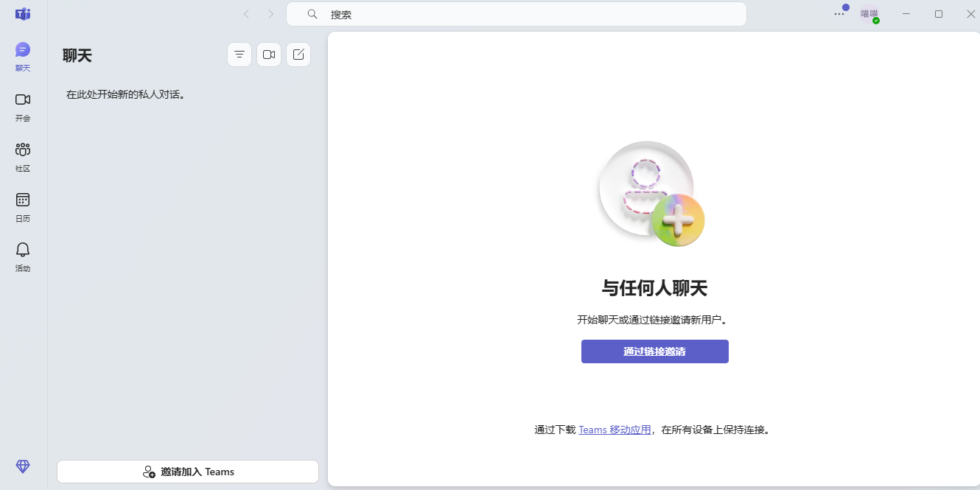Open the Teams 移动应用 link
The width and height of the screenshot is (980, 490).
[x=615, y=430]
